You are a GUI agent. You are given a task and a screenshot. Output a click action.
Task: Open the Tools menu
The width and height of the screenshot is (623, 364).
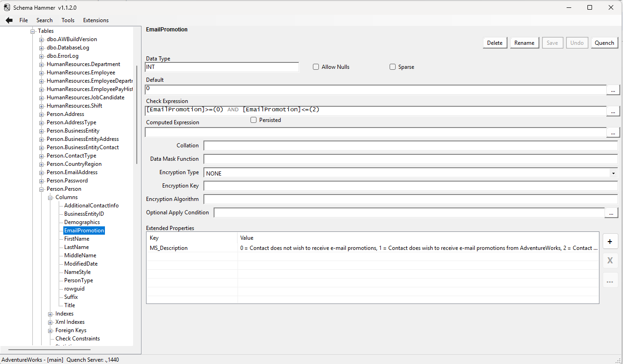(x=68, y=20)
